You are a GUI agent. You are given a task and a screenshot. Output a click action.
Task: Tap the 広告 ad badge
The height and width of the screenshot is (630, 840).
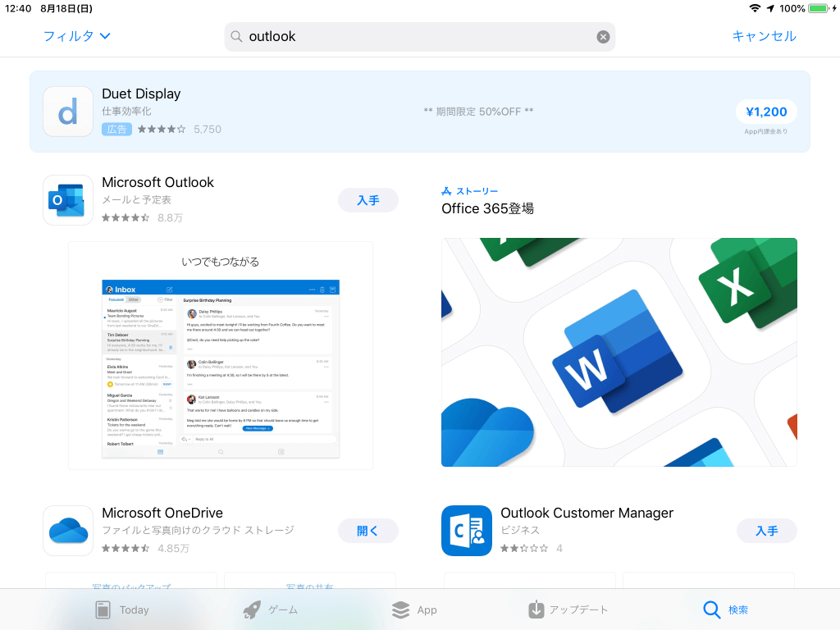(116, 129)
